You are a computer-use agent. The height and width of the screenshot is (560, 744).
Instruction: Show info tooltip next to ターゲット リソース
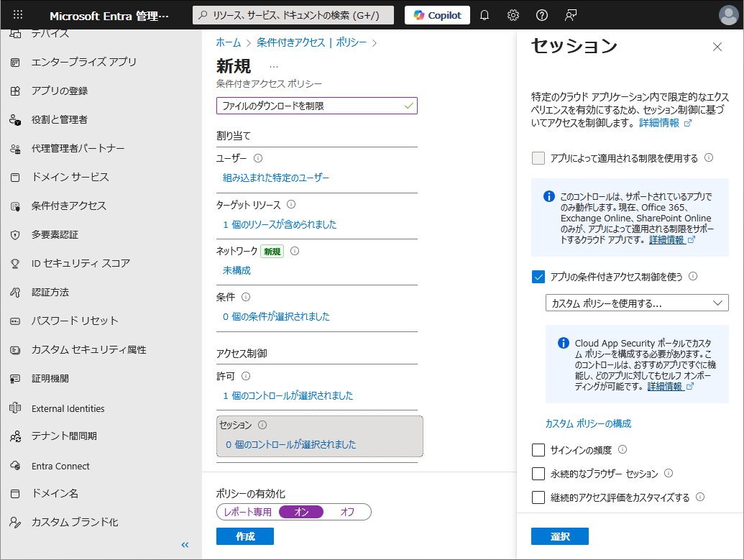coord(291,204)
